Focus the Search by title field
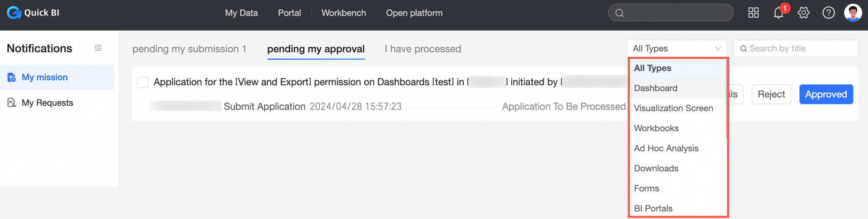Image resolution: width=868 pixels, height=219 pixels. (x=798, y=48)
